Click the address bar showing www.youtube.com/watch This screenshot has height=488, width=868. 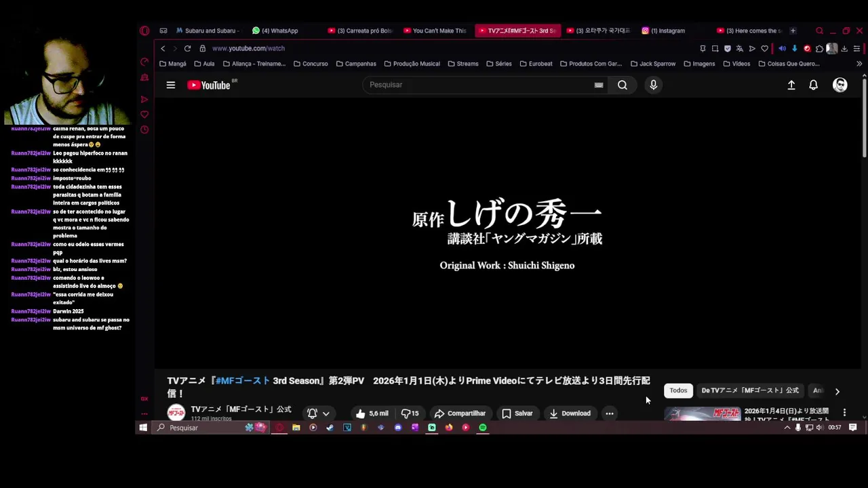tap(248, 48)
